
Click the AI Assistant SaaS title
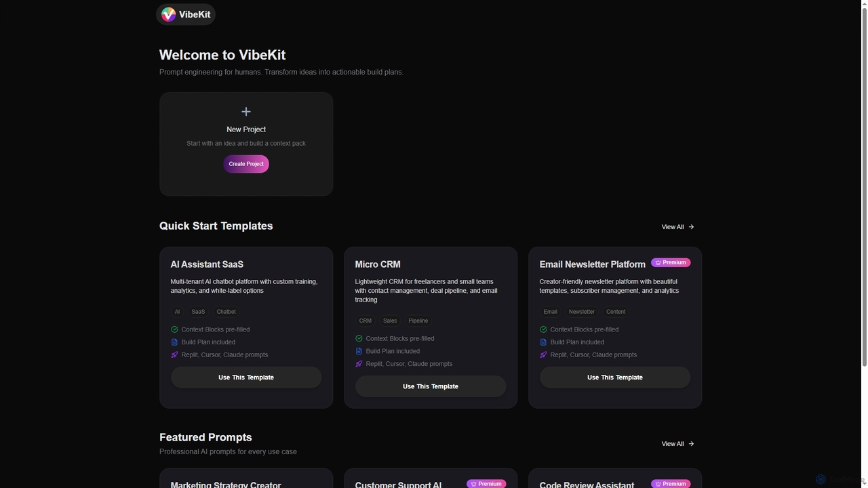207,264
